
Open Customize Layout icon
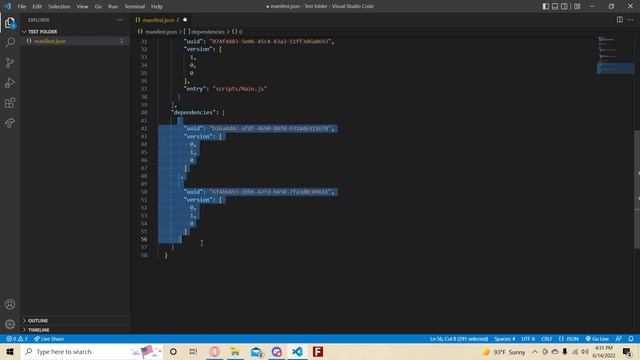[x=577, y=6]
